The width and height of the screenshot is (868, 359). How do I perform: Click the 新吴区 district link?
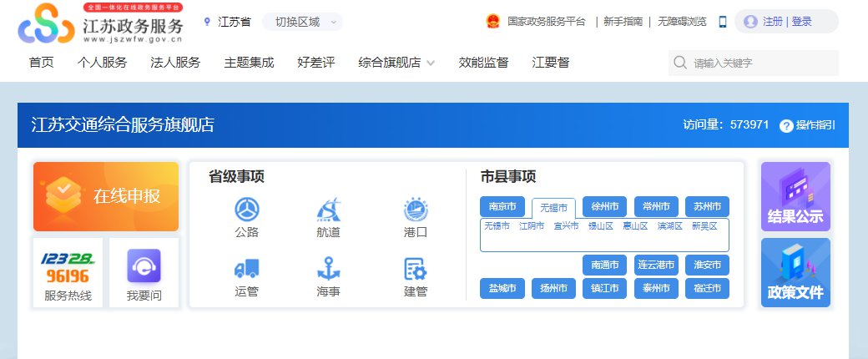tap(704, 226)
